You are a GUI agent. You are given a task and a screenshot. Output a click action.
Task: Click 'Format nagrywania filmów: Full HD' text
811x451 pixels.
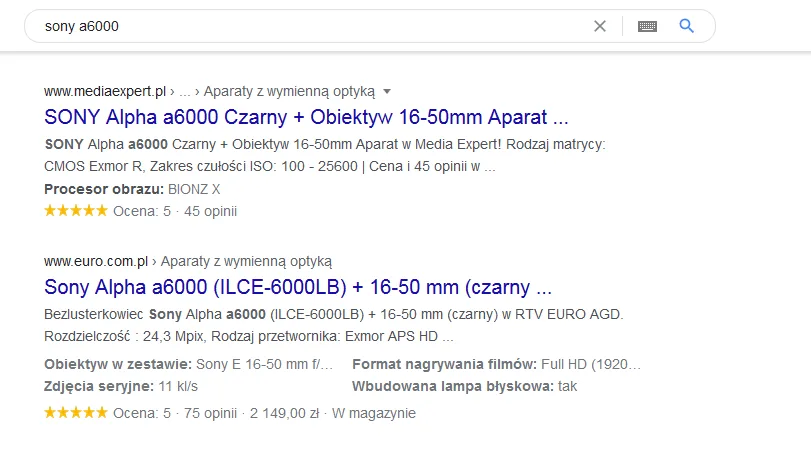(497, 364)
